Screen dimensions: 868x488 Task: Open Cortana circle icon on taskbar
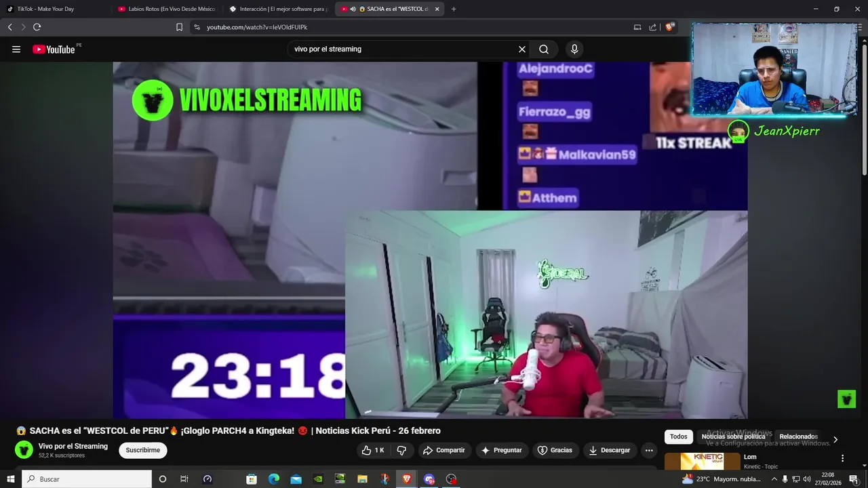(162, 479)
